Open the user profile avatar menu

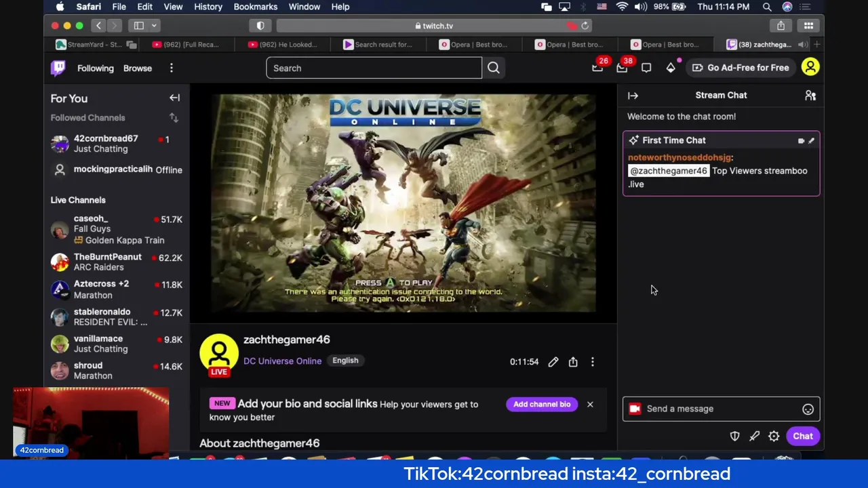[810, 67]
